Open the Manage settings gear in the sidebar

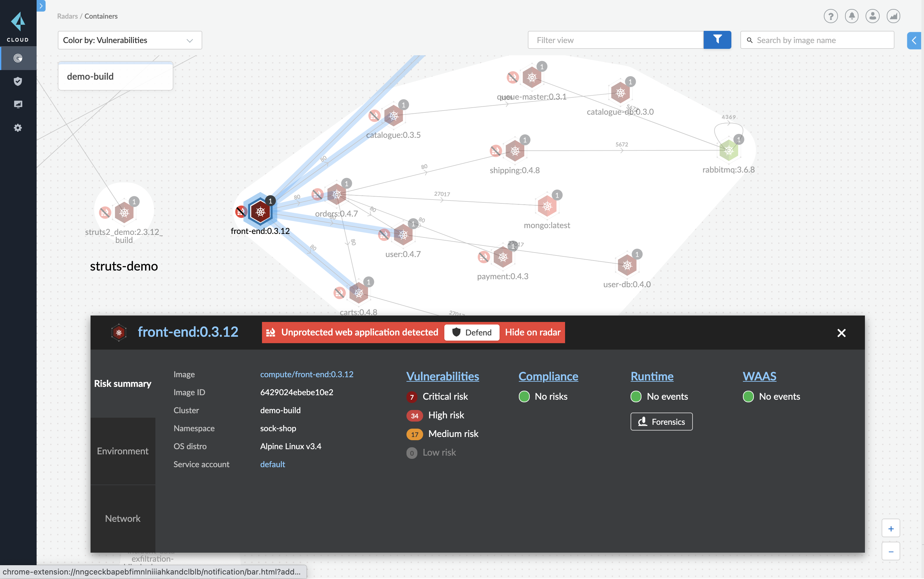pos(18,128)
